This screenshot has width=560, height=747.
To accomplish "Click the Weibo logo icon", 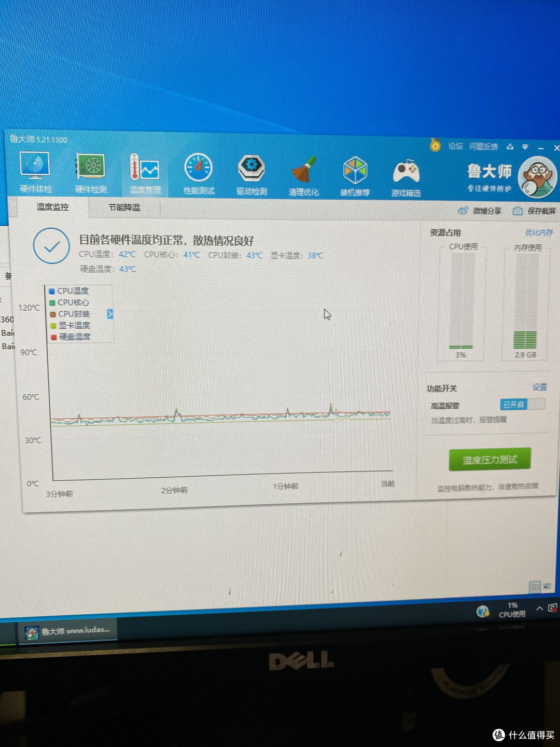I will coord(463,211).
